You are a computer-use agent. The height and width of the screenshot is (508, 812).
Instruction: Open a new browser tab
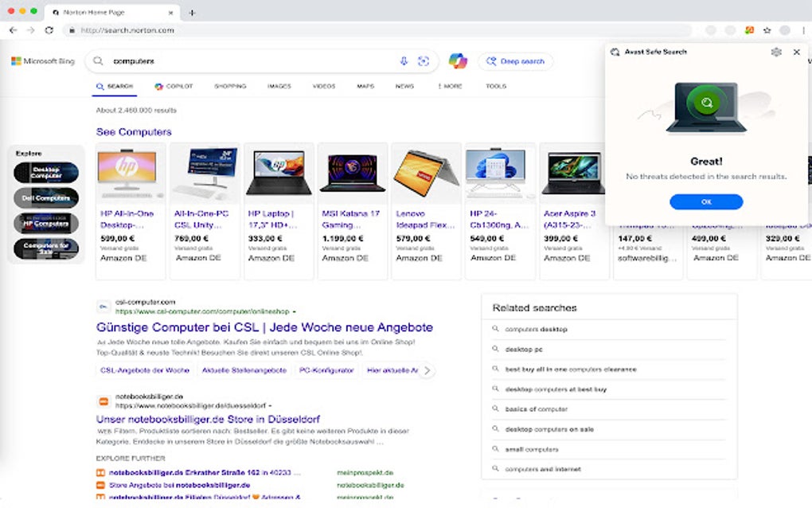tap(192, 13)
